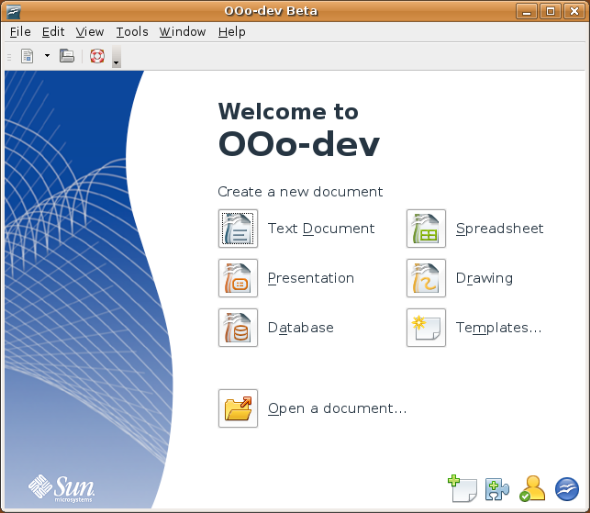Image resolution: width=590 pixels, height=513 pixels.
Task: Click the New document toolbar icon
Action: tap(27, 56)
